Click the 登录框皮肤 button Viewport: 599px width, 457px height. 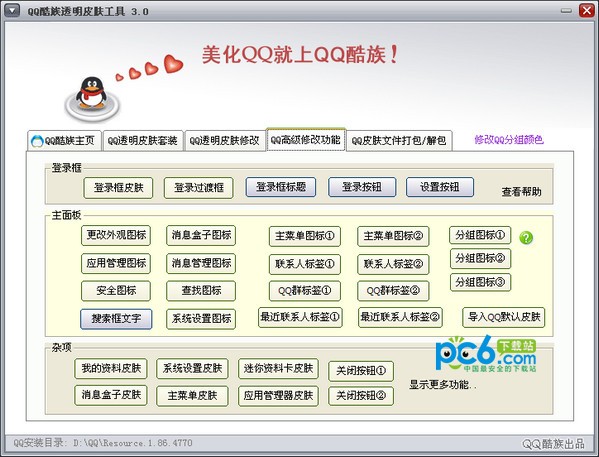118,188
